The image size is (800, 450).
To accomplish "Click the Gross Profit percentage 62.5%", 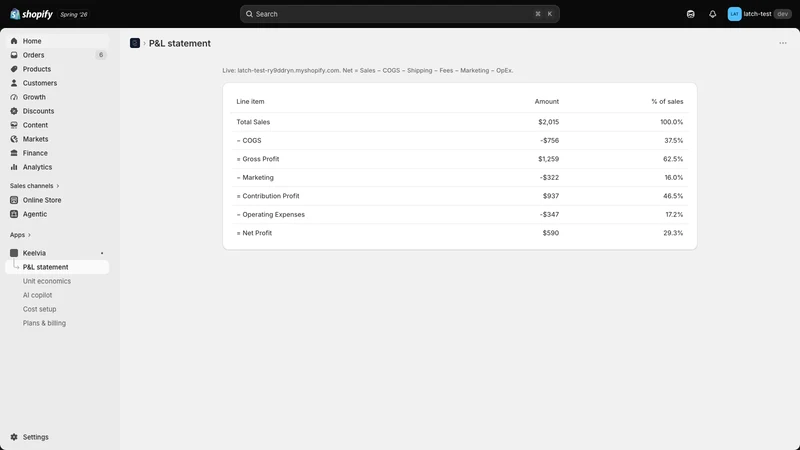I will 673,159.
